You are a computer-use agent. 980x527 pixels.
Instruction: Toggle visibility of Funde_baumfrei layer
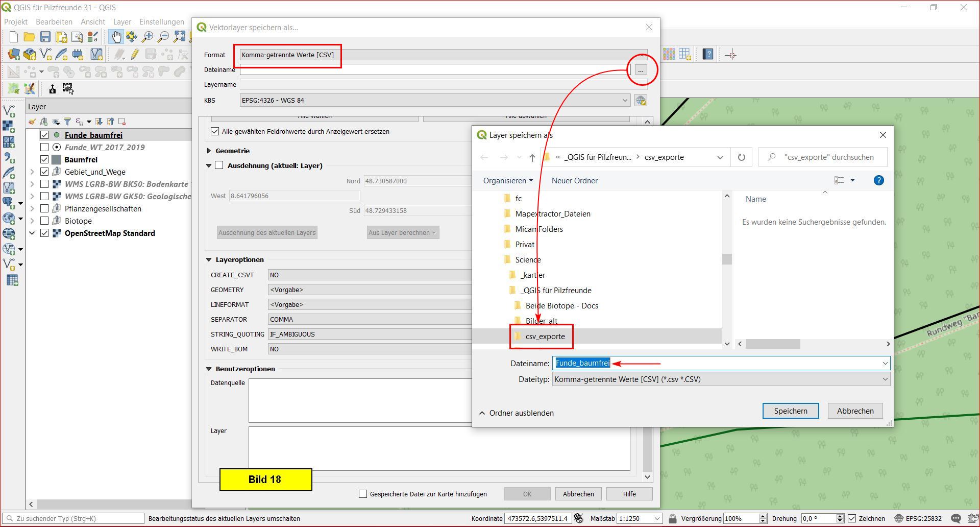(x=44, y=135)
